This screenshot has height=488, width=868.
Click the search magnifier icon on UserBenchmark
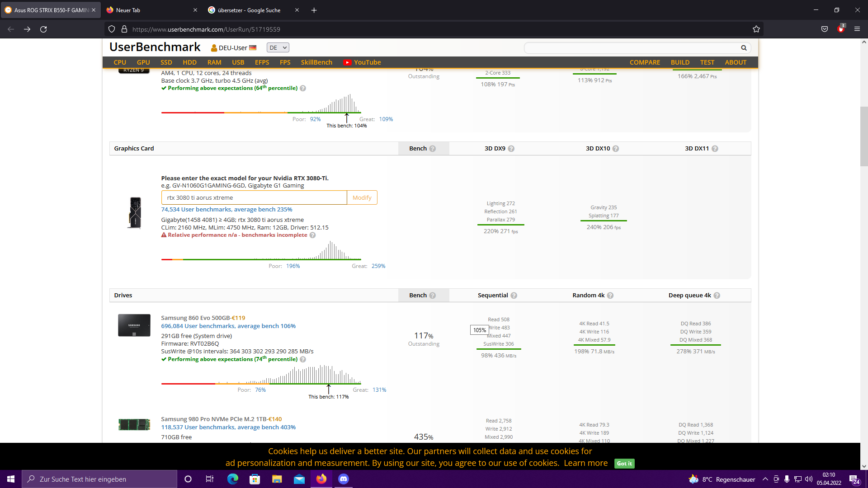[744, 48]
